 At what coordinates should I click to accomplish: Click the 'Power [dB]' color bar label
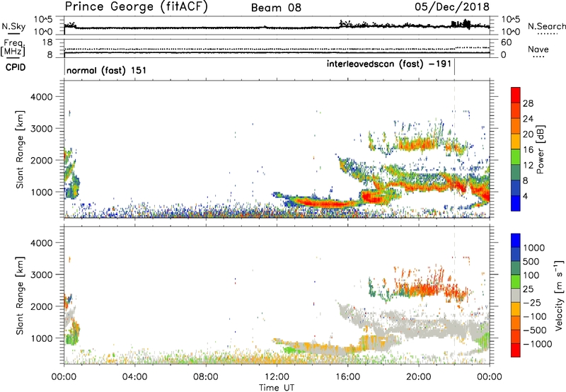[x=540, y=149]
